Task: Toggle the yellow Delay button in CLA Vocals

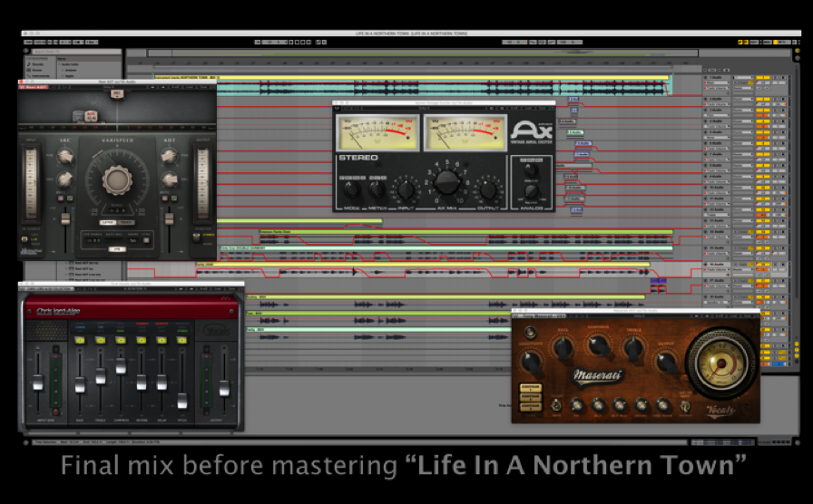Action: [162, 340]
